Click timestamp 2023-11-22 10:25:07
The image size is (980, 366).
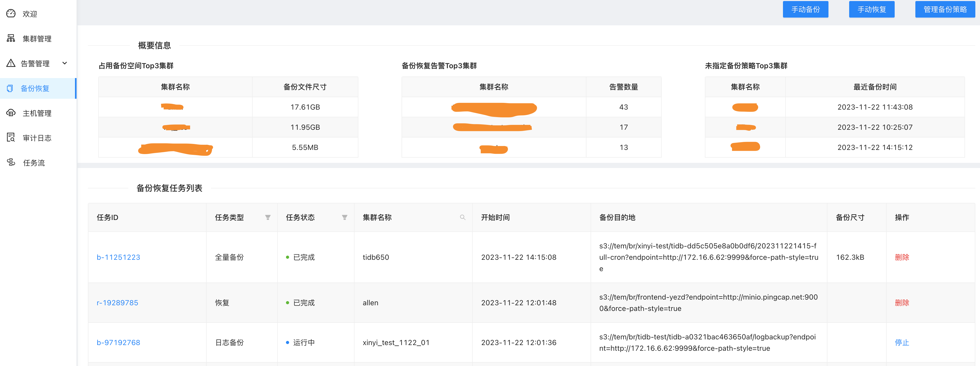point(875,127)
